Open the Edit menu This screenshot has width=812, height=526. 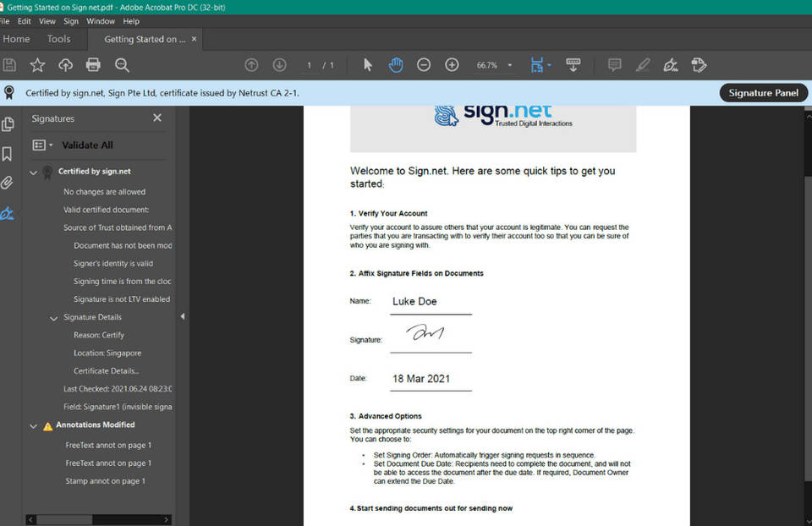click(25, 21)
